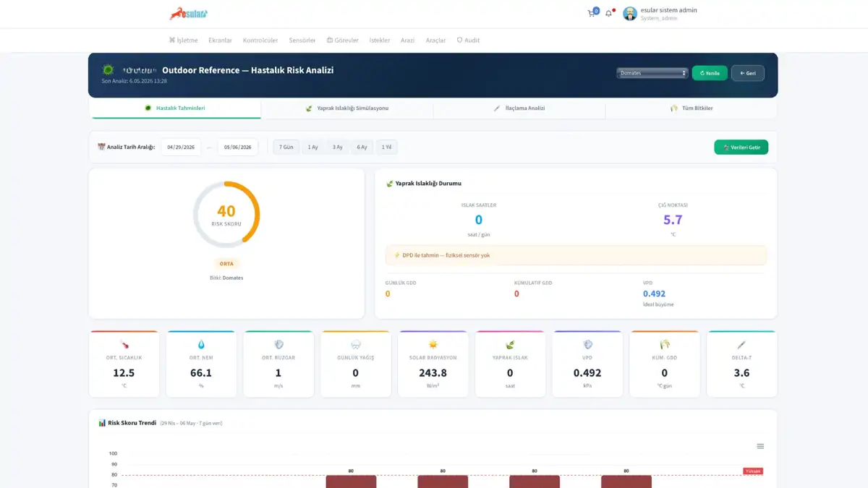Open the Audit menu
Screen dimensions: 868x488
coord(468,40)
